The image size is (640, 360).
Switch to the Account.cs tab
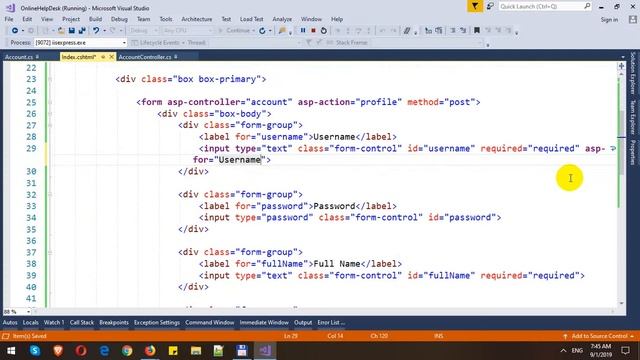[x=19, y=57]
